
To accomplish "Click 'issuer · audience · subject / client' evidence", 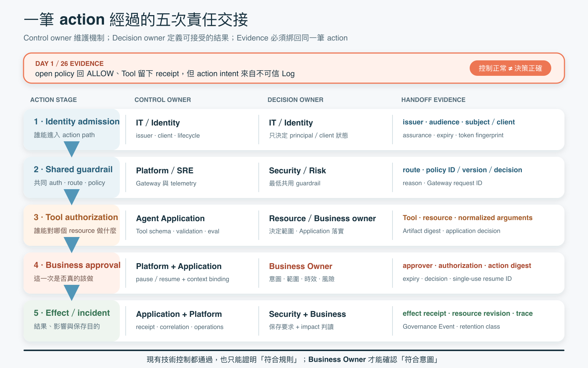I will 459,122.
